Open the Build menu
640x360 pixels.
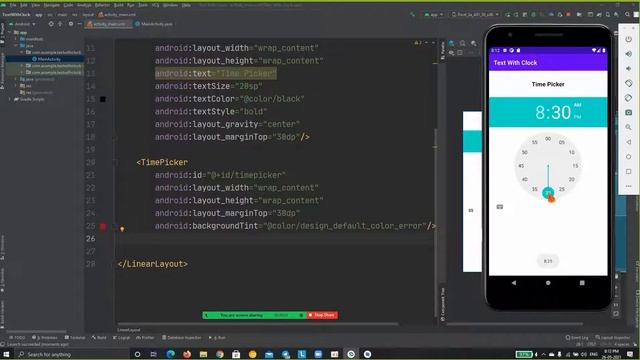[x=118, y=5]
